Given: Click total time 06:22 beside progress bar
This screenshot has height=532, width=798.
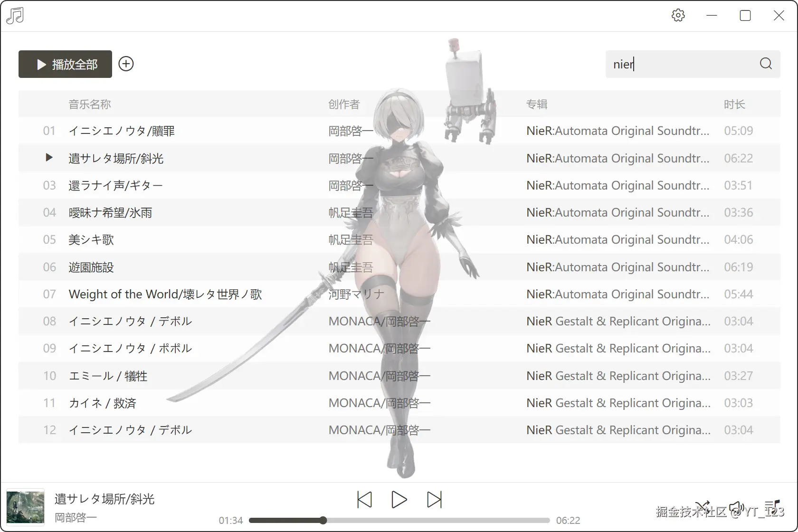Looking at the screenshot, I should point(568,521).
